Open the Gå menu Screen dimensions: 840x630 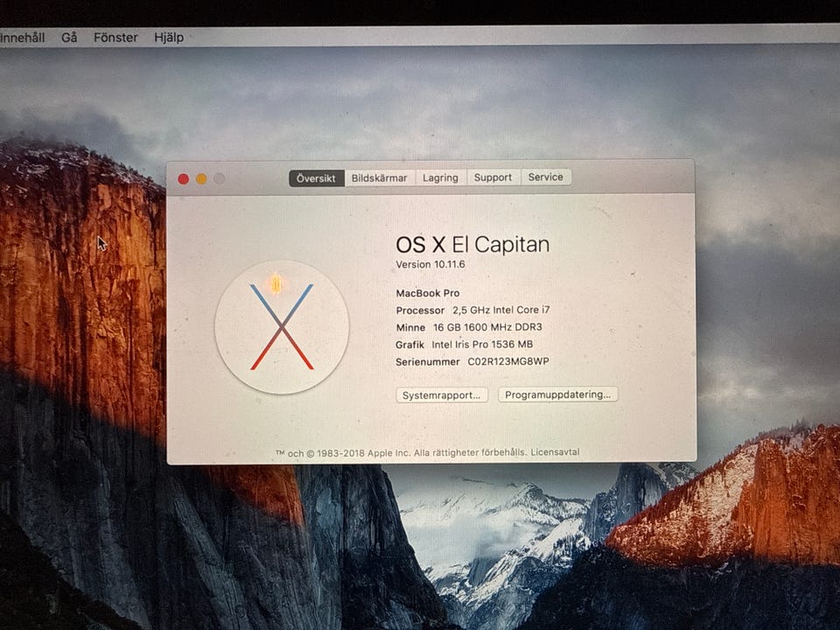point(69,38)
